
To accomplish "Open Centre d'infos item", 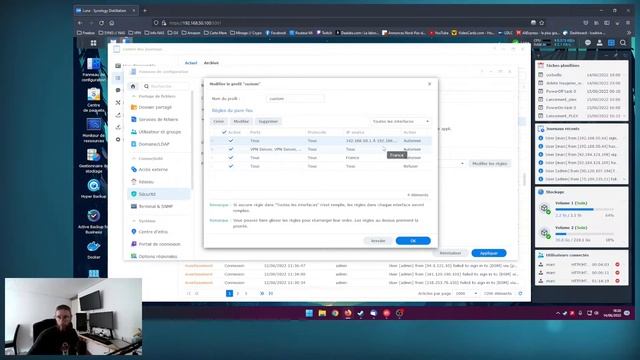I will [x=153, y=231].
